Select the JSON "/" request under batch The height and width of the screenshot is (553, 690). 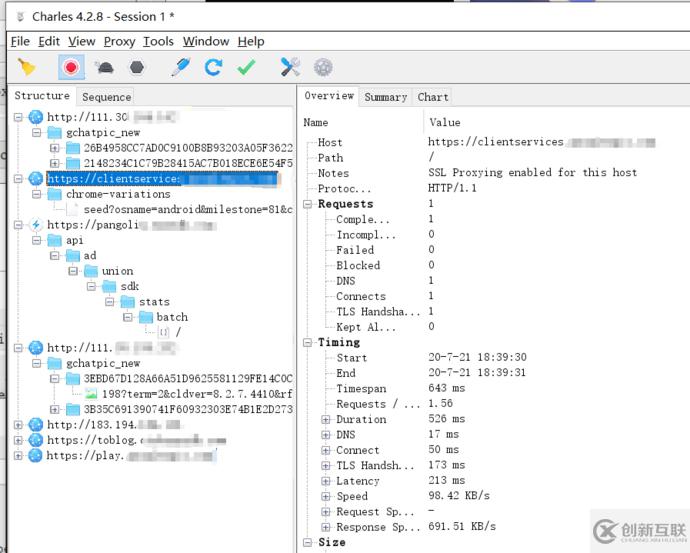point(178,333)
